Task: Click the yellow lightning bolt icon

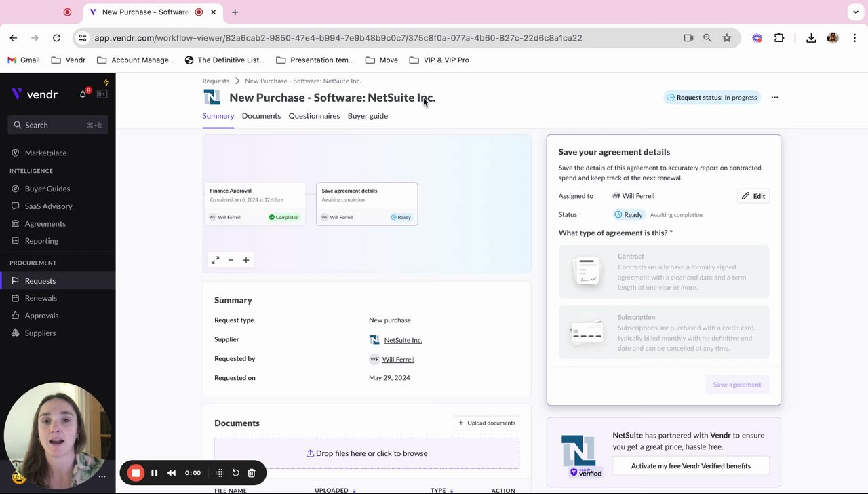Action: 106,82
